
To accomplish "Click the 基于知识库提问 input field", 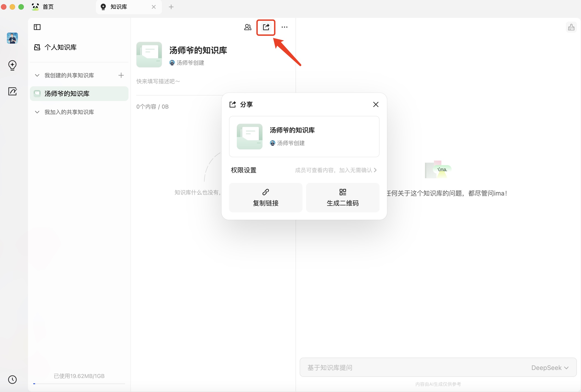I will pyautogui.click(x=400, y=367).
